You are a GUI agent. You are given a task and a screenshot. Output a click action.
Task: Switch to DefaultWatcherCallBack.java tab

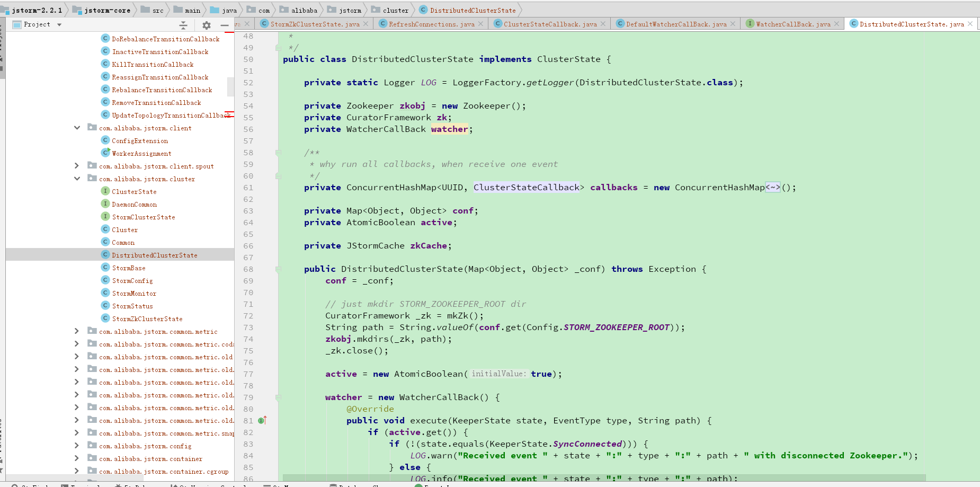[676, 24]
